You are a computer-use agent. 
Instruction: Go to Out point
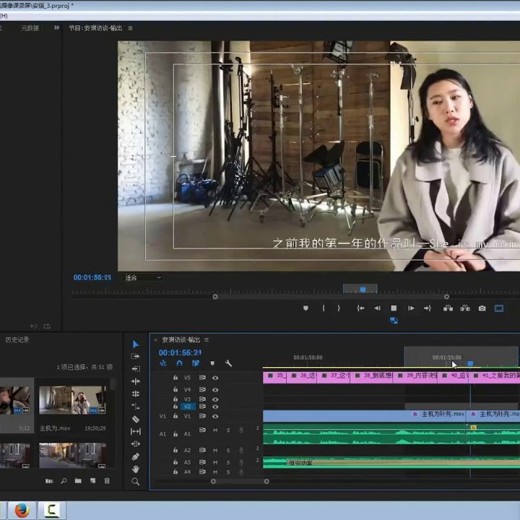(427, 308)
